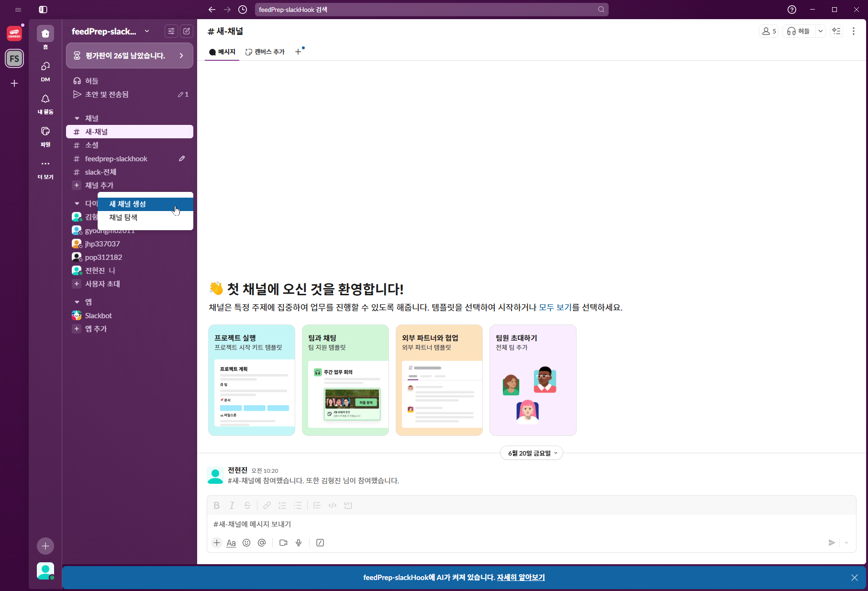Click 자세히 알아보기 link in banner
Viewport: 868px width, 591px height.
[521, 578]
